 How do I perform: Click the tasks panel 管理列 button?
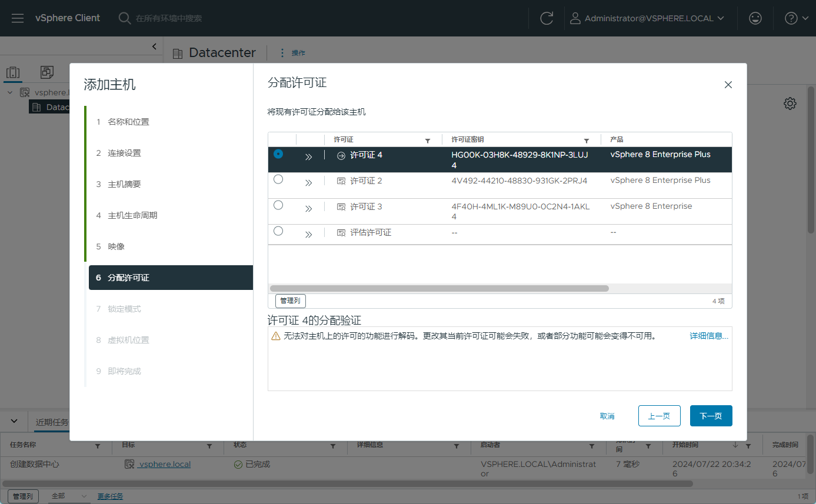24,496
